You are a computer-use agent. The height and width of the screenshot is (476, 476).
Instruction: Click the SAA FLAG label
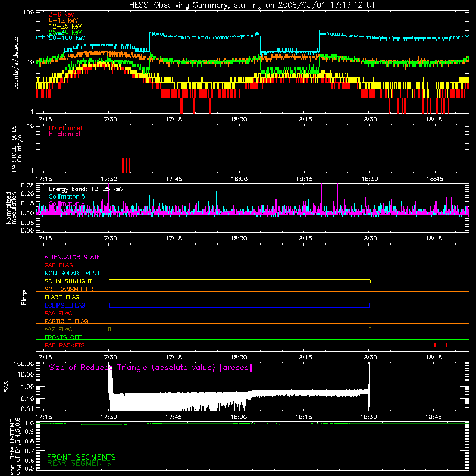pyautogui.click(x=58, y=313)
